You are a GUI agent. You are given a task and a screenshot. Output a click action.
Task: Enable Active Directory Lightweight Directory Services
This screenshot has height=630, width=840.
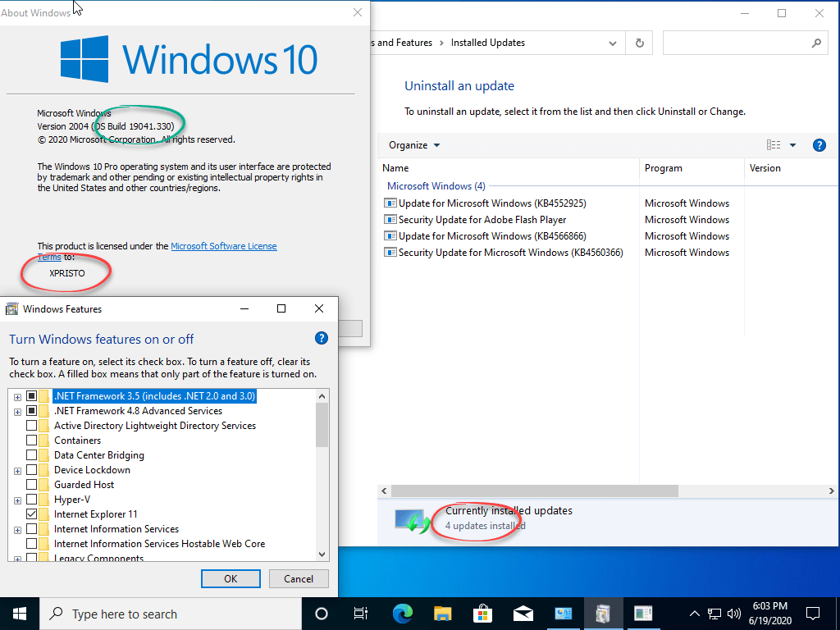pos(32,426)
